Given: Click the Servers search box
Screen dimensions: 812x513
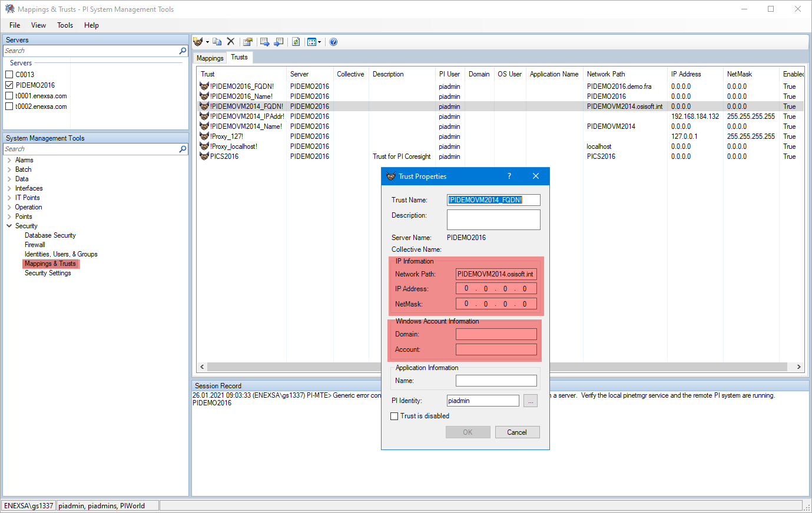Looking at the screenshot, I should click(91, 51).
